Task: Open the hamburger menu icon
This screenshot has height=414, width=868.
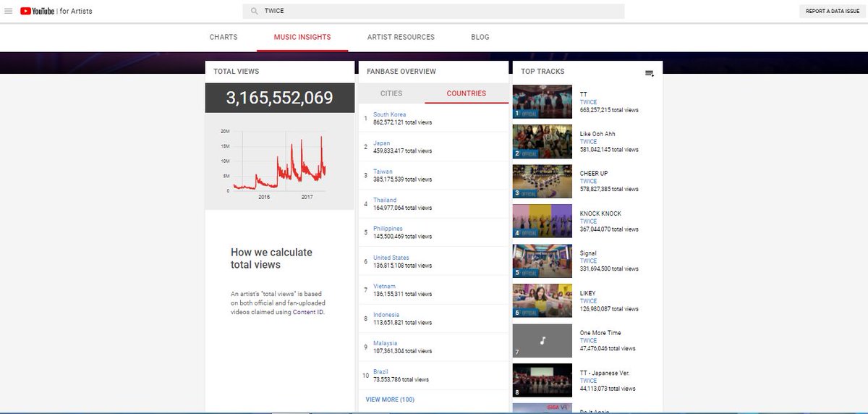Action: [x=9, y=11]
